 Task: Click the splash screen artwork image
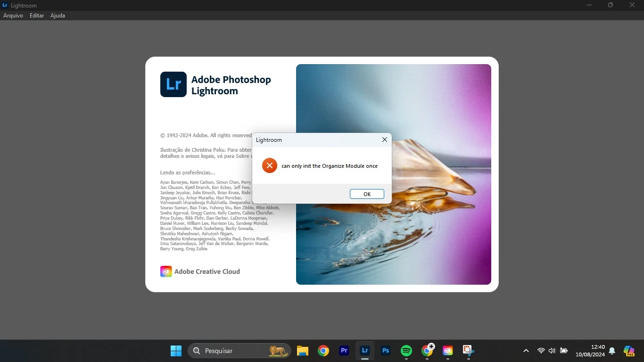click(x=394, y=174)
